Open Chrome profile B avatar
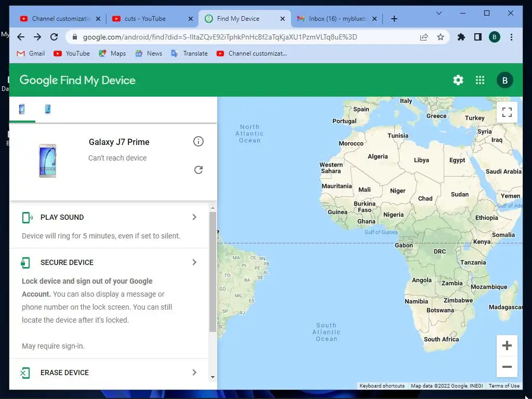The height and width of the screenshot is (399, 532). click(495, 37)
